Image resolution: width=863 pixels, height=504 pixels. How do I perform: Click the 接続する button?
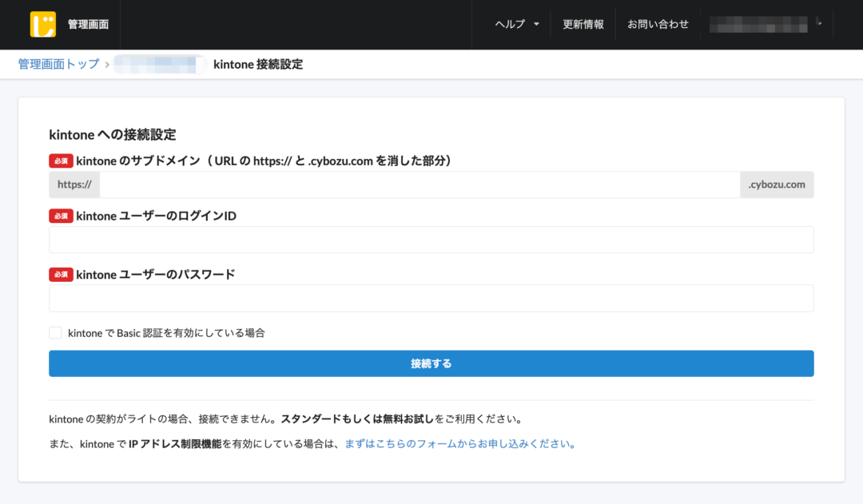(431, 363)
